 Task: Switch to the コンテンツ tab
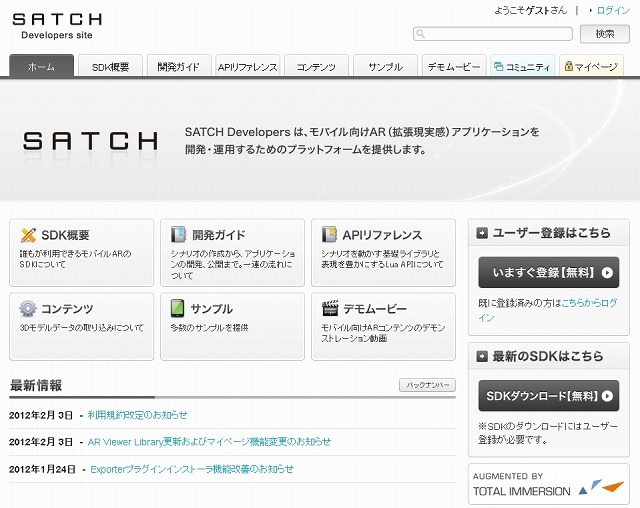pyautogui.click(x=316, y=66)
